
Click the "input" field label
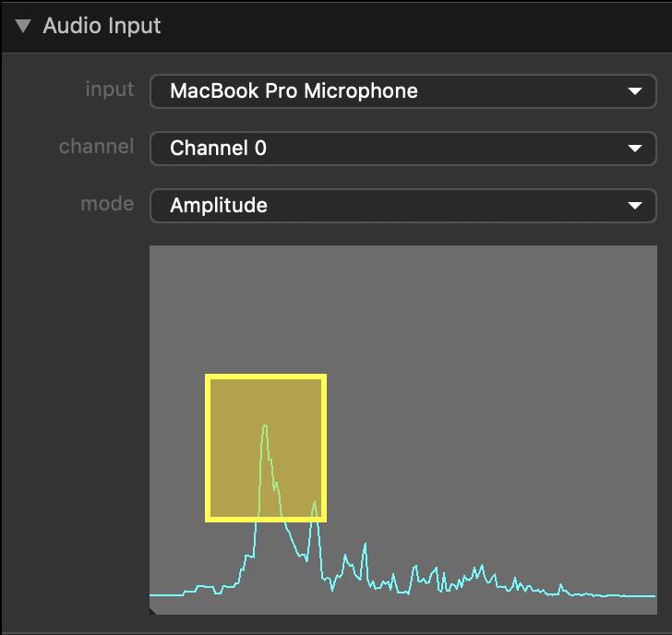tap(109, 90)
